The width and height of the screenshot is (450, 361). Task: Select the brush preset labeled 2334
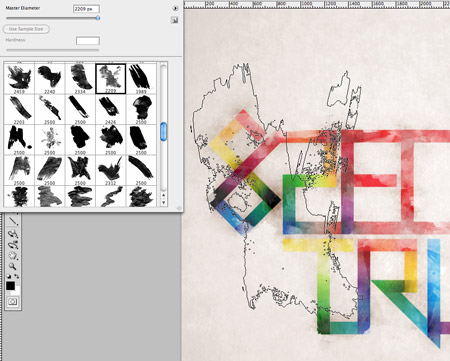coord(80,79)
